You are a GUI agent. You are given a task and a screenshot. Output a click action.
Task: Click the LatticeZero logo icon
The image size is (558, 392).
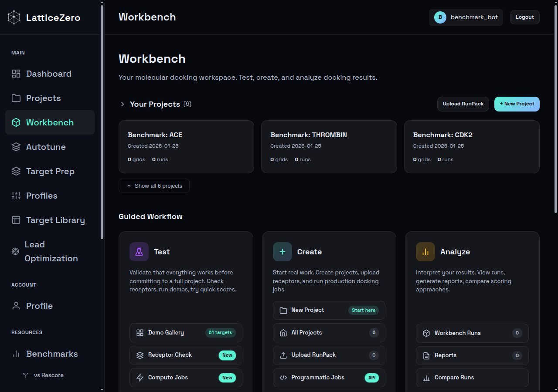point(14,17)
